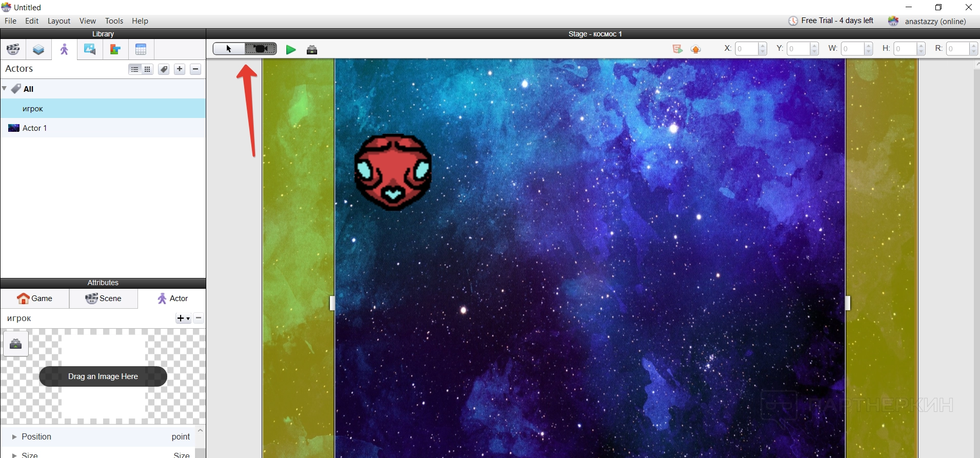Collapse the All actors group
Screen dimensions: 980x458
5,88
